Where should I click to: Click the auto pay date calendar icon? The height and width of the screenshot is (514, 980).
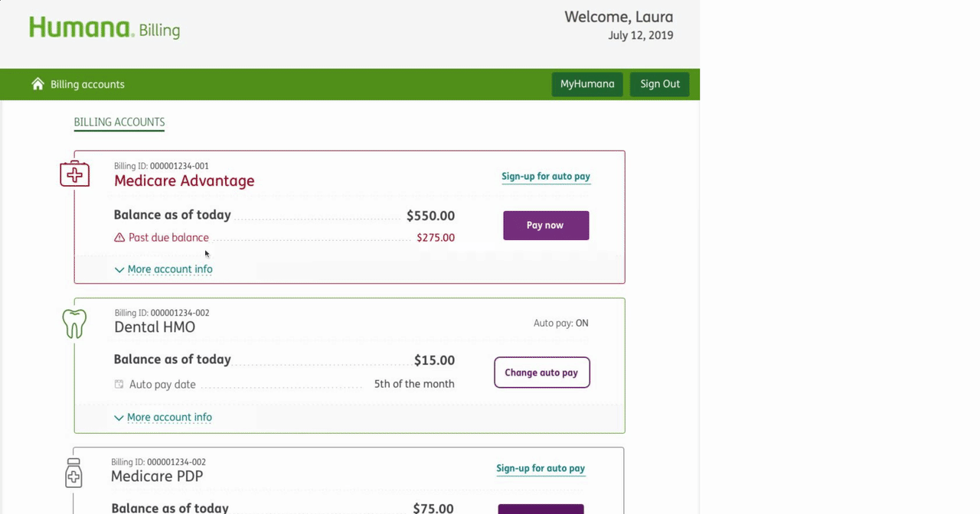click(x=119, y=384)
